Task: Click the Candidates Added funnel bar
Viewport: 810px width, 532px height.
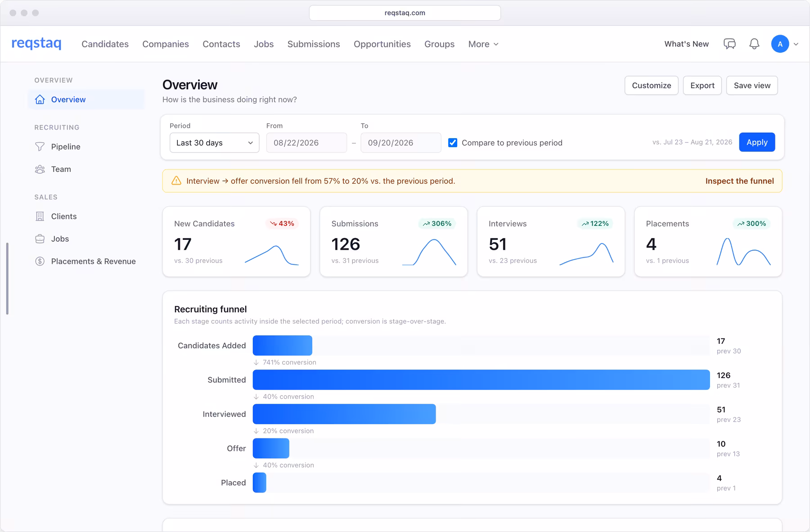Action: point(282,345)
